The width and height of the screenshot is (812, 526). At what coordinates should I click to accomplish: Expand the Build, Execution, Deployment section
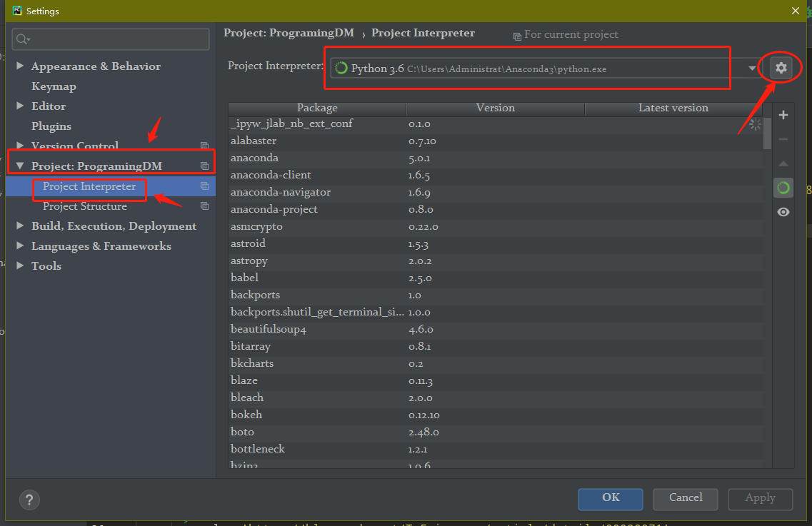click(x=19, y=226)
